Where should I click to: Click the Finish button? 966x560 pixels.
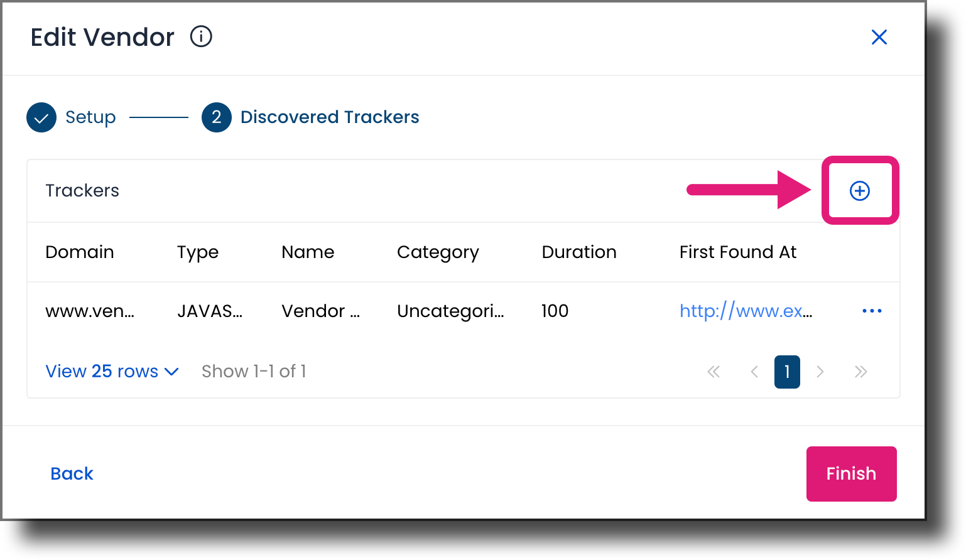851,474
